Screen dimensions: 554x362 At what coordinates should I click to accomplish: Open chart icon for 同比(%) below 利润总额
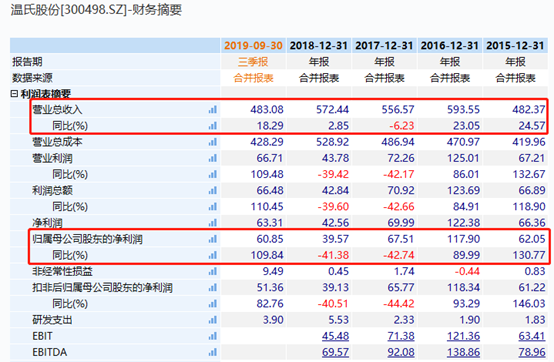213,207
